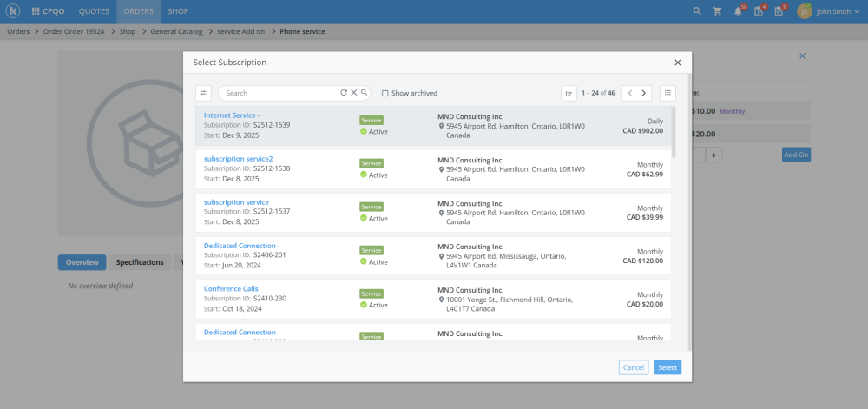Go to Order Order 19524 breadcrumb
This screenshot has width=868, height=409.
tap(74, 31)
